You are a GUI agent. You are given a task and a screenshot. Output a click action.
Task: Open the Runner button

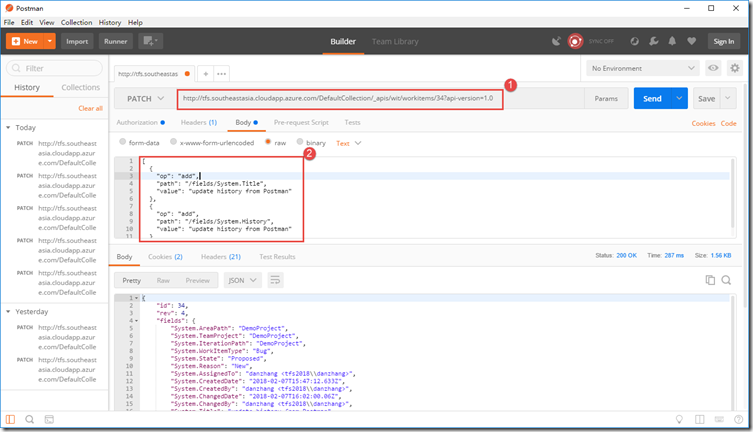tap(116, 41)
